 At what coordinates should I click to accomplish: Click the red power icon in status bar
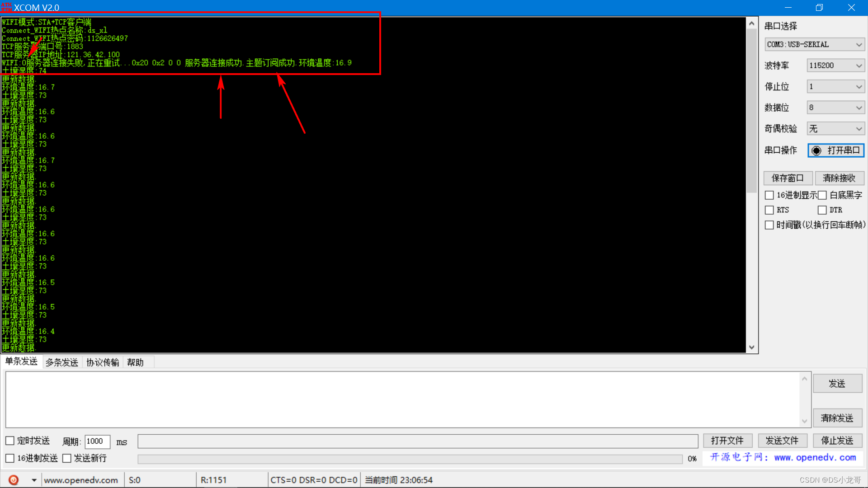pyautogui.click(x=14, y=480)
